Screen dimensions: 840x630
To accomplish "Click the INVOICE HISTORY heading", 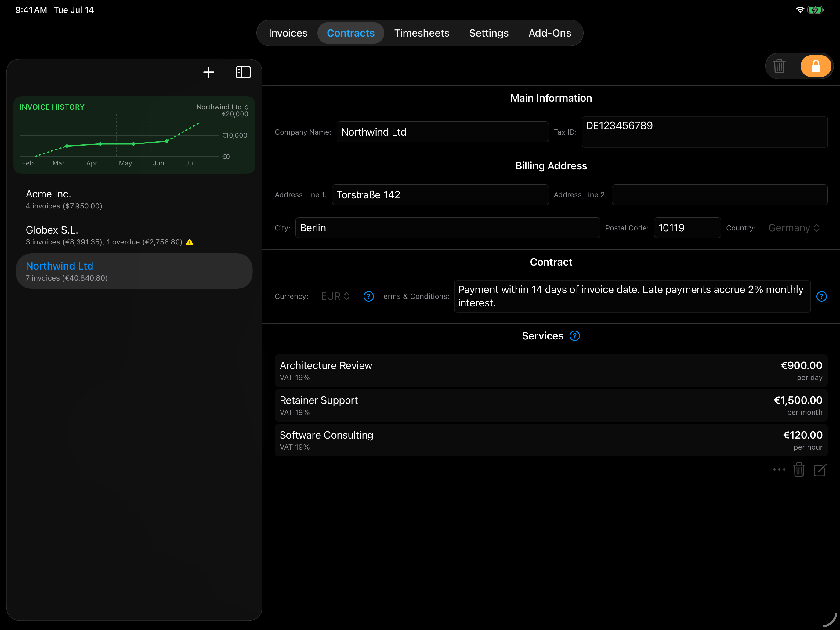I will [52, 107].
